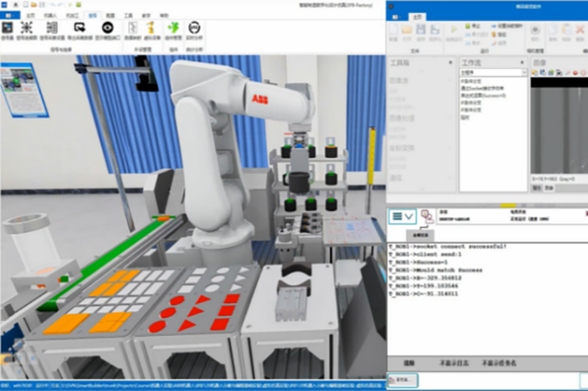This screenshot has height=391, width=588.
Task: Toggle 不显示任务名 in the log footer
Action: pos(499,363)
